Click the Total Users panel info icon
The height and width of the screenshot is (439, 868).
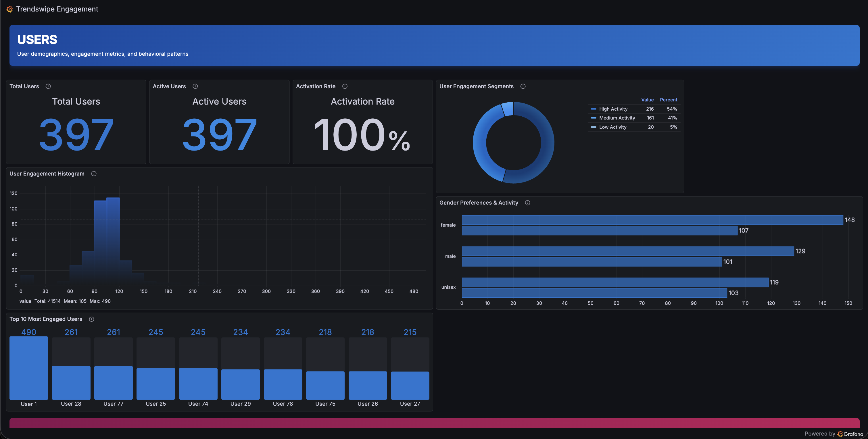coord(48,86)
